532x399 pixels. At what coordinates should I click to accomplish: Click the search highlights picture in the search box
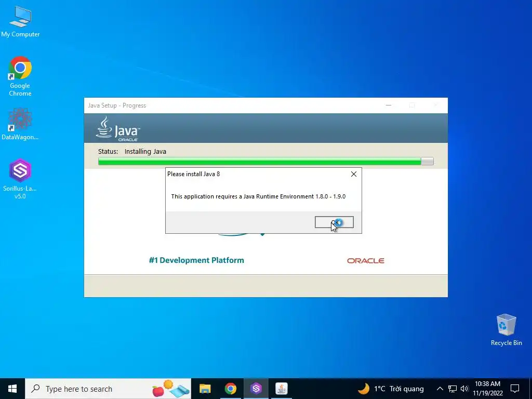click(170, 389)
